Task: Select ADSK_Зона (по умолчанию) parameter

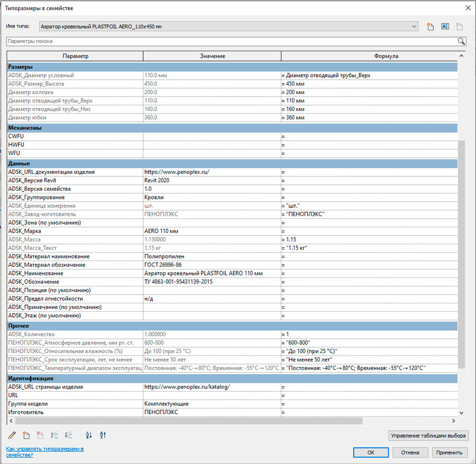Action: pyautogui.click(x=75, y=222)
